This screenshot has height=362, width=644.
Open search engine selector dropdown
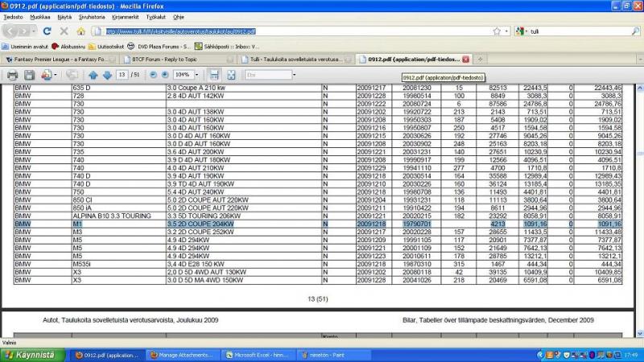point(524,31)
